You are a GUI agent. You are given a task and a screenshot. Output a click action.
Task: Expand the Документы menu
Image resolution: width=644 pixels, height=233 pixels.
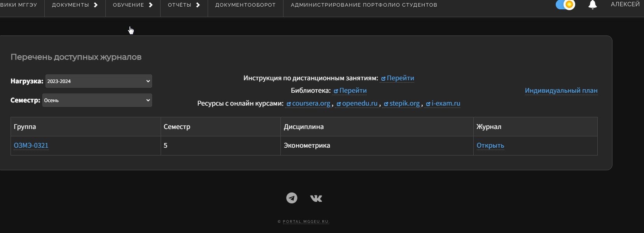(75, 5)
